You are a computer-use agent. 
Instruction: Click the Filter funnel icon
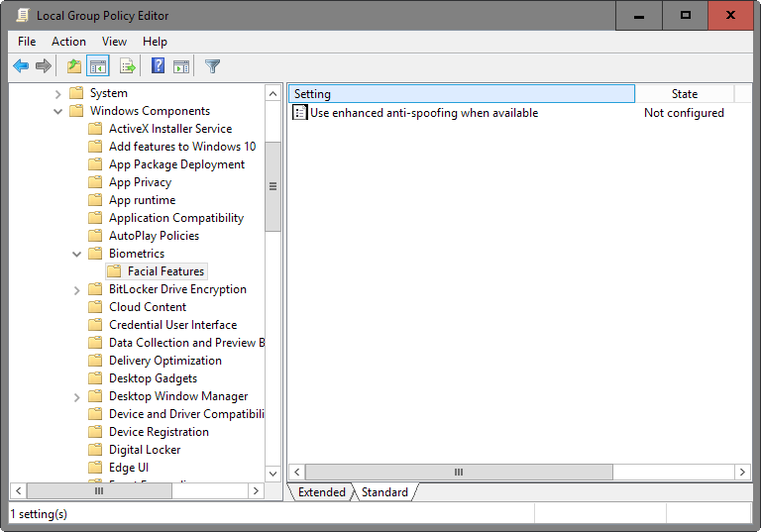tap(213, 66)
